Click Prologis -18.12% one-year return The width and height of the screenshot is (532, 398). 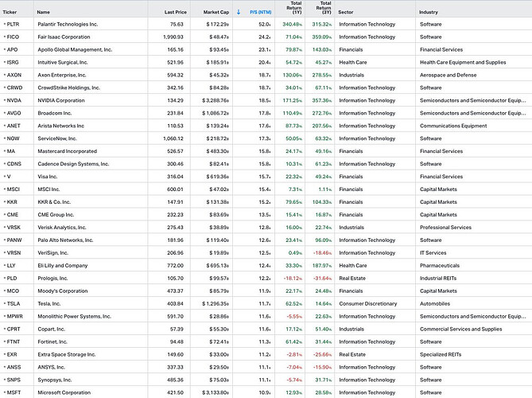293,278
